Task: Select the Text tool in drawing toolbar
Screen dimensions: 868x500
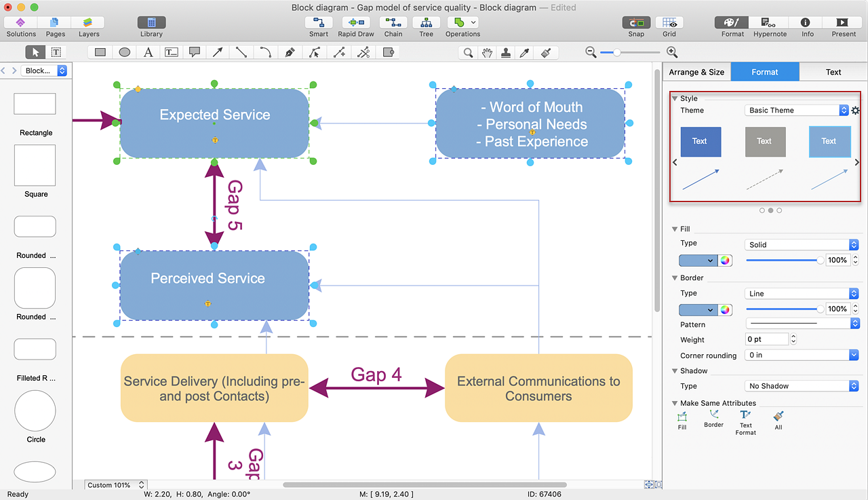Action: click(x=148, y=52)
